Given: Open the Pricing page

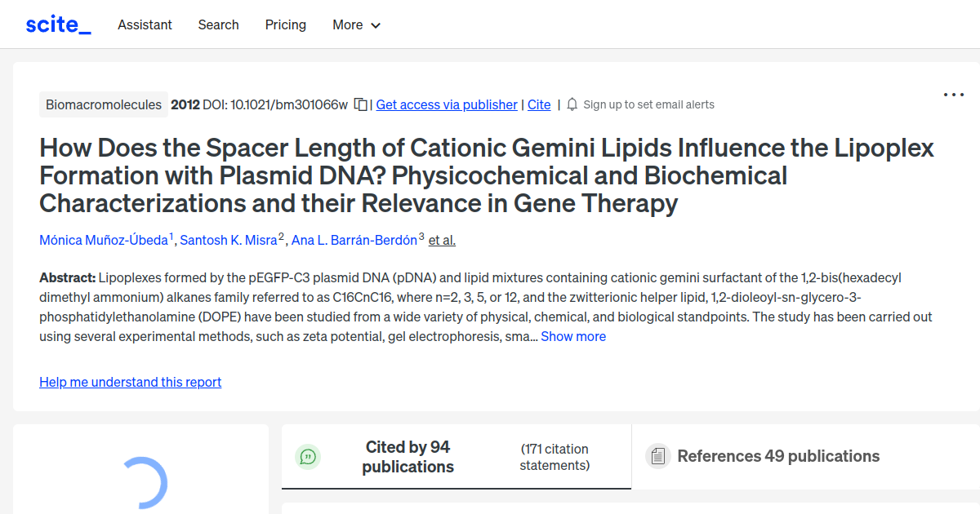Looking at the screenshot, I should coord(285,24).
